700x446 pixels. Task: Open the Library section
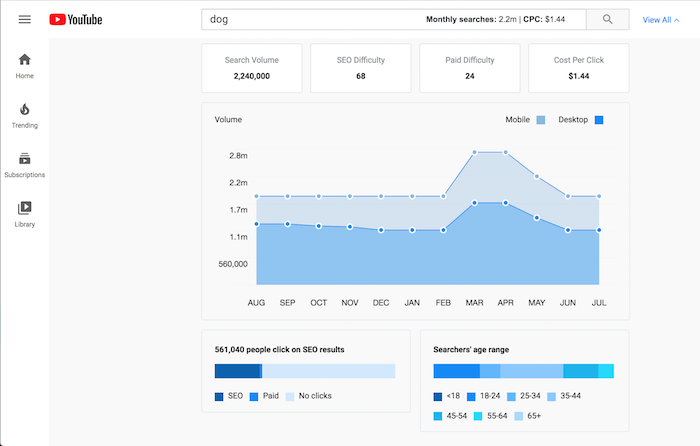(25, 214)
